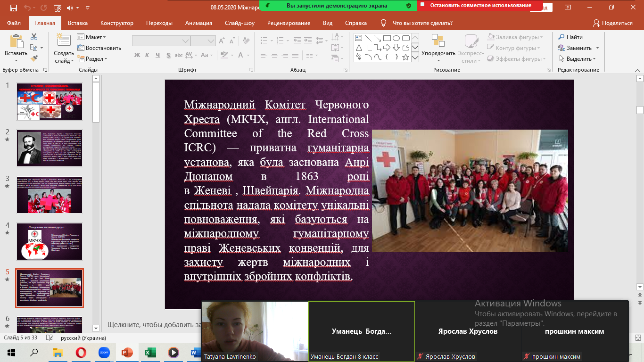644x362 pixels.
Task: Select the rectangle shape in gallery
Action: [x=387, y=38]
